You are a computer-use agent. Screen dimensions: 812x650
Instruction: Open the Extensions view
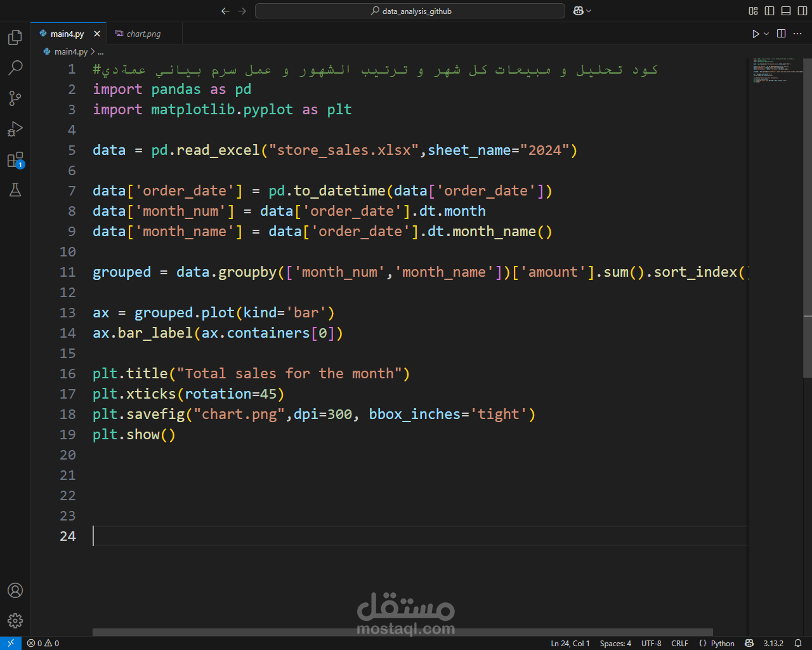tap(15, 159)
